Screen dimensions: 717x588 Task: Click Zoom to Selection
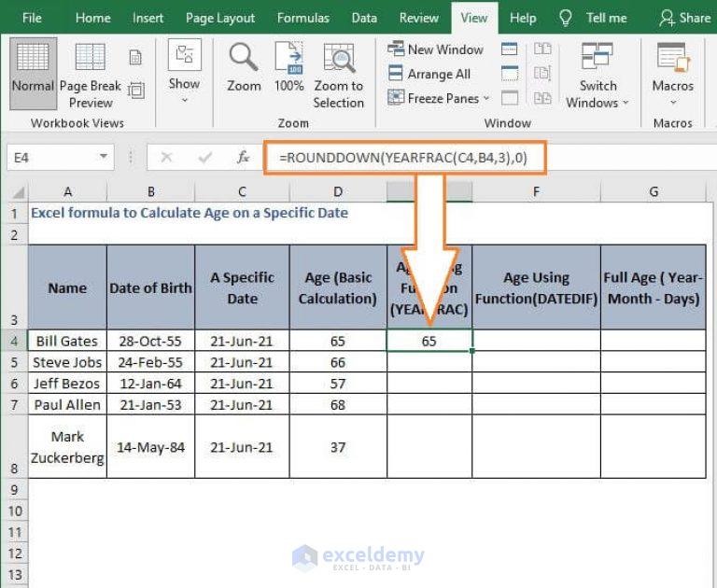pos(338,76)
